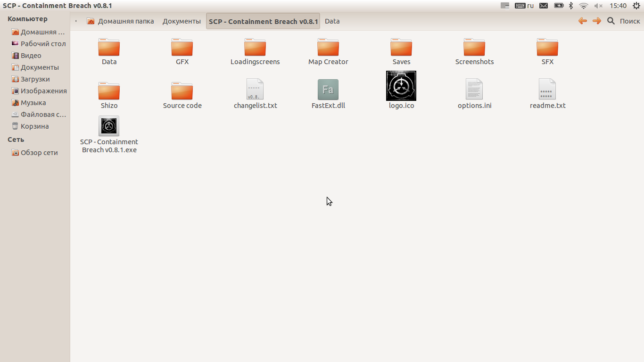Go to Домашняя папка in the path bar
This screenshot has height=362, width=644.
(x=121, y=21)
